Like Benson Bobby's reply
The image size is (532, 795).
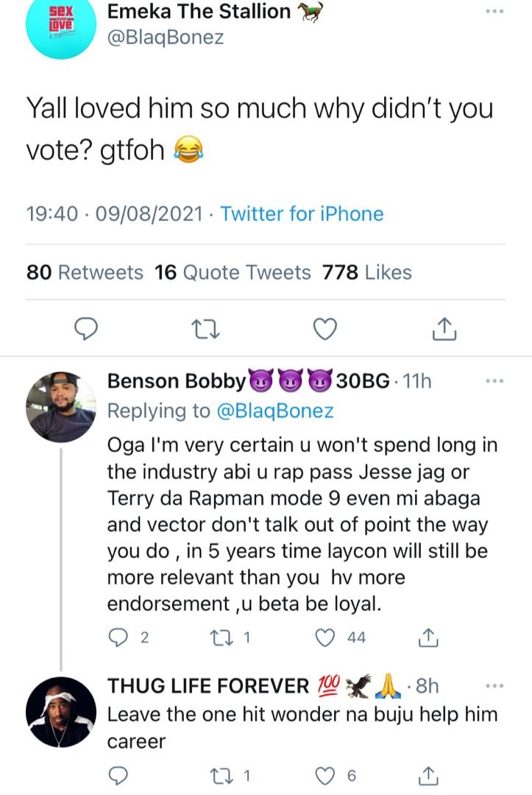(325, 637)
